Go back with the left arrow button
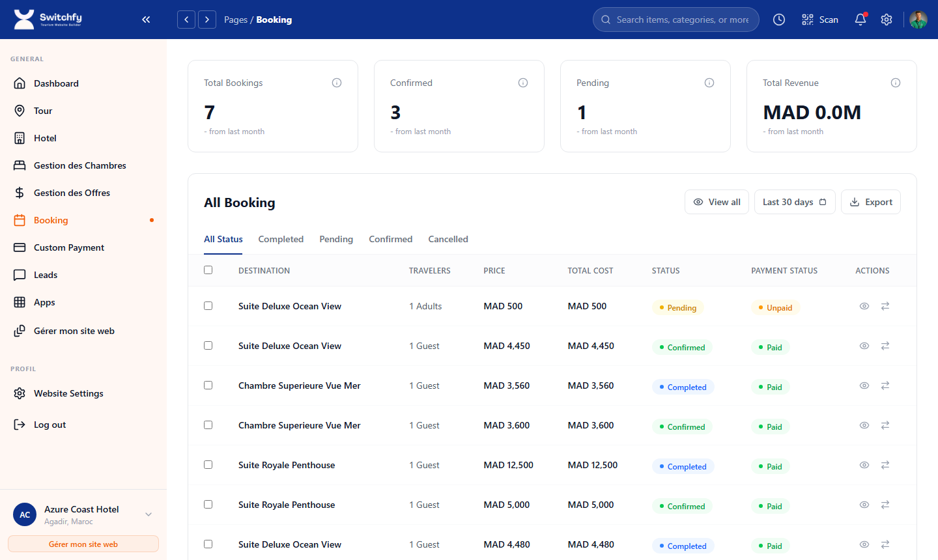Screen dimensions: 938x560 tap(186, 20)
